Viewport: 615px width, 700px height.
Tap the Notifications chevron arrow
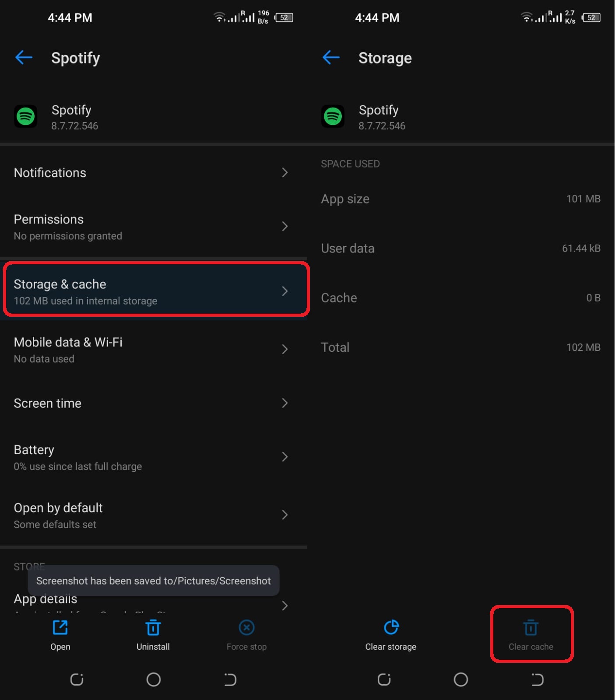[x=285, y=173]
